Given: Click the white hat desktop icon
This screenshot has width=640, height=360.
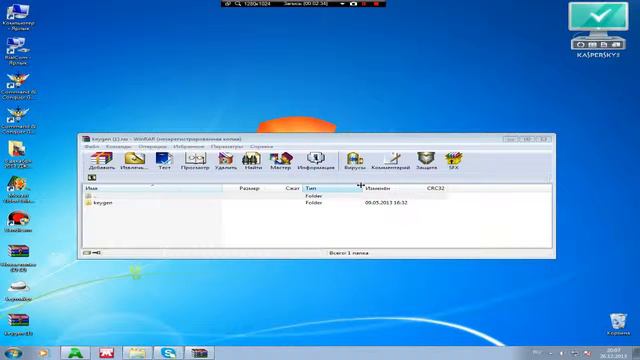Looking at the screenshot, I should pyautogui.click(x=18, y=291).
